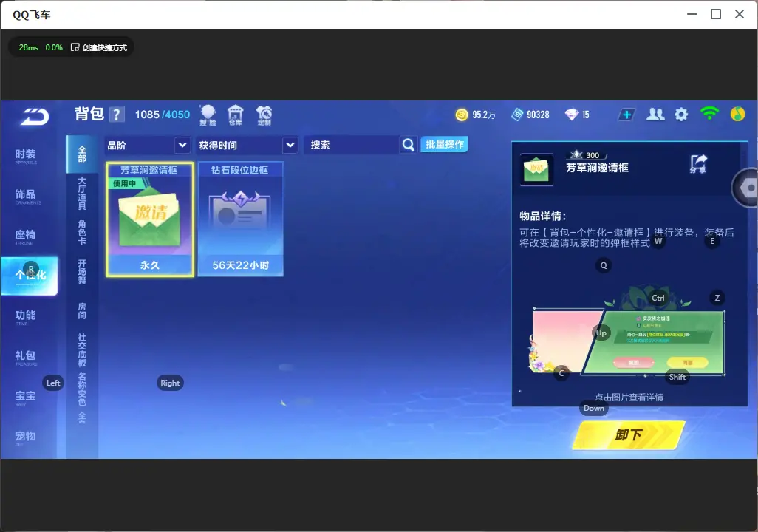Click the 28ms latency indicator
This screenshot has height=532, width=758.
pyautogui.click(x=29, y=47)
